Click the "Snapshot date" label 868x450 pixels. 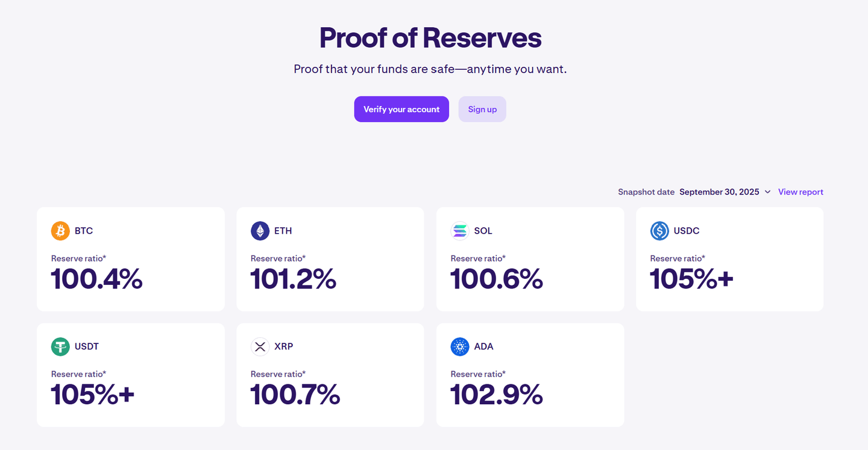coord(646,192)
